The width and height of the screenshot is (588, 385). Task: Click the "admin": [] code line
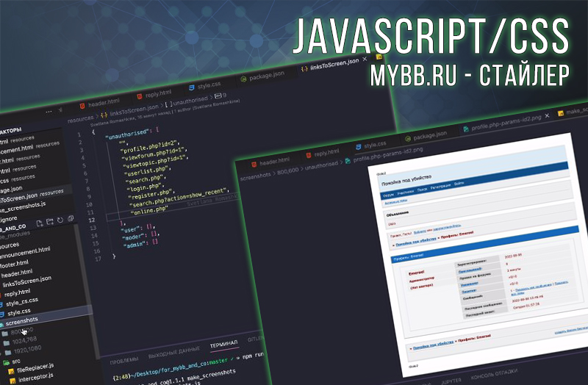click(140, 244)
